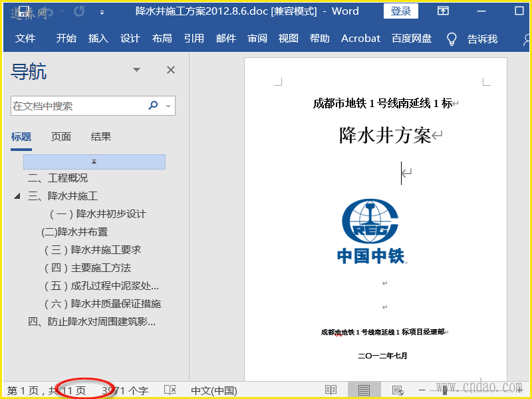The height and width of the screenshot is (399, 532).
Task: Select the 引用 ribbon tab
Action: click(x=194, y=39)
